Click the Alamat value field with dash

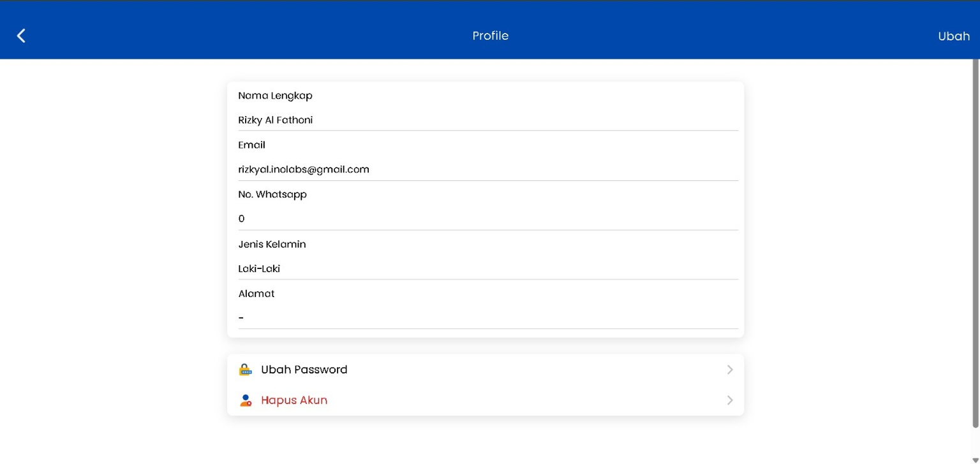coord(487,317)
